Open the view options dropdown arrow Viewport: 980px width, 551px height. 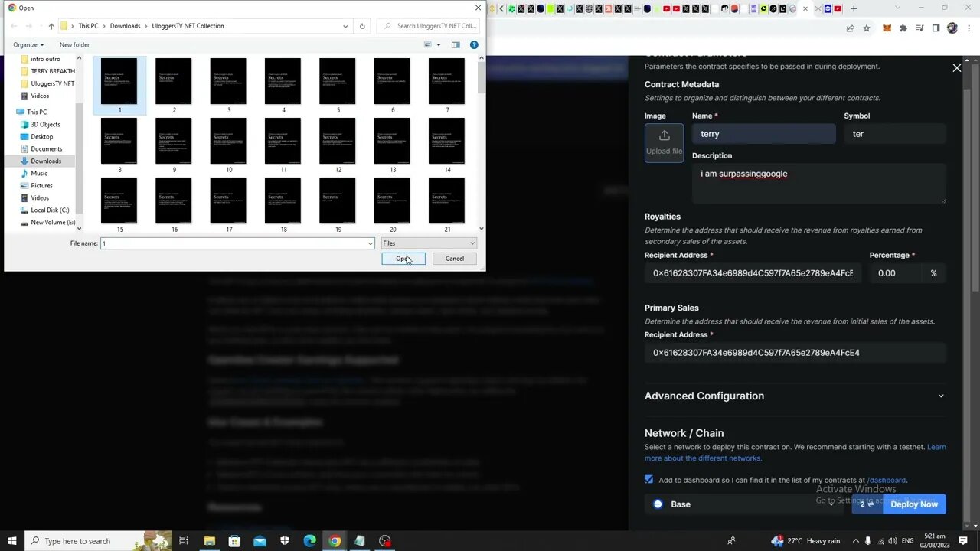point(439,45)
